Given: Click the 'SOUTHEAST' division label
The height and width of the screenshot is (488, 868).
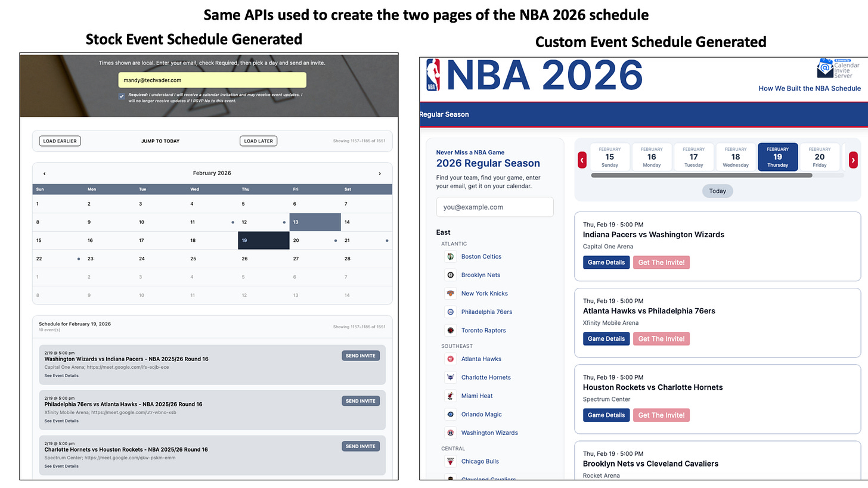Looking at the screenshot, I should click(457, 346).
